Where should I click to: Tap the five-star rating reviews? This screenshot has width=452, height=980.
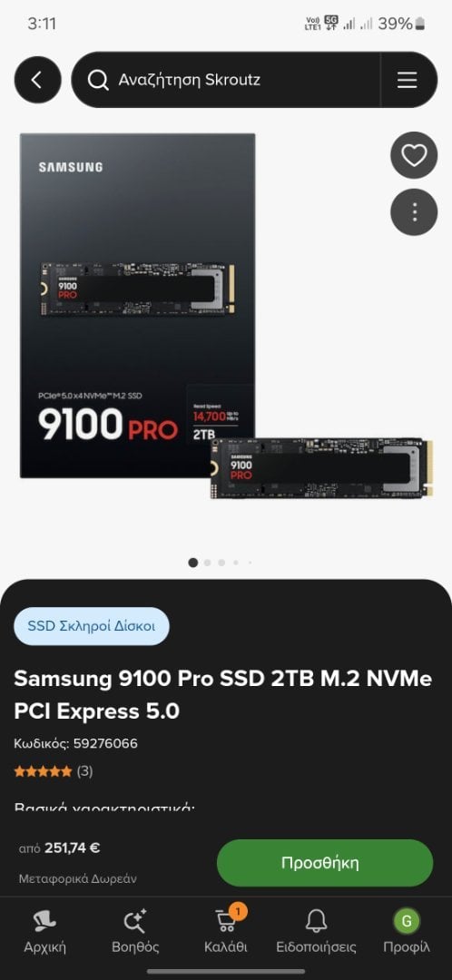tap(54, 771)
